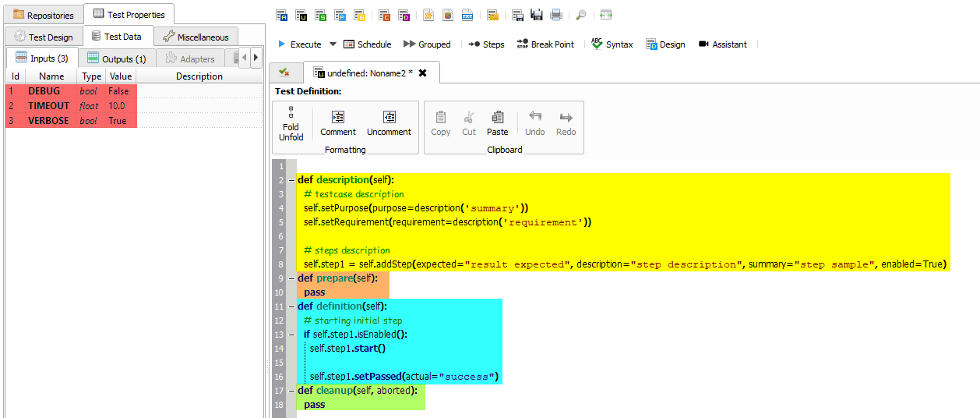
Task: Click the Assistant button
Action: pyautogui.click(x=723, y=44)
